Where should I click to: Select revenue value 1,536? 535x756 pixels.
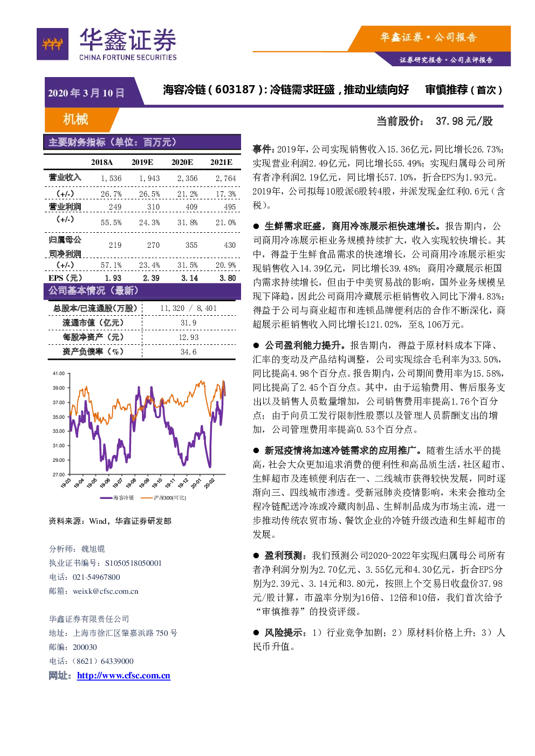coord(112,178)
